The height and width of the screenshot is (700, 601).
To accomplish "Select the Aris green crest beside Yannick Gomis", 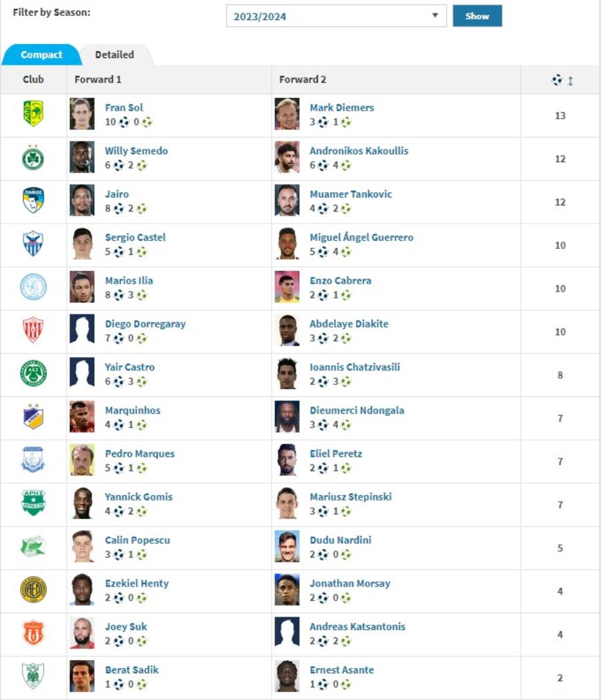I will [x=33, y=502].
